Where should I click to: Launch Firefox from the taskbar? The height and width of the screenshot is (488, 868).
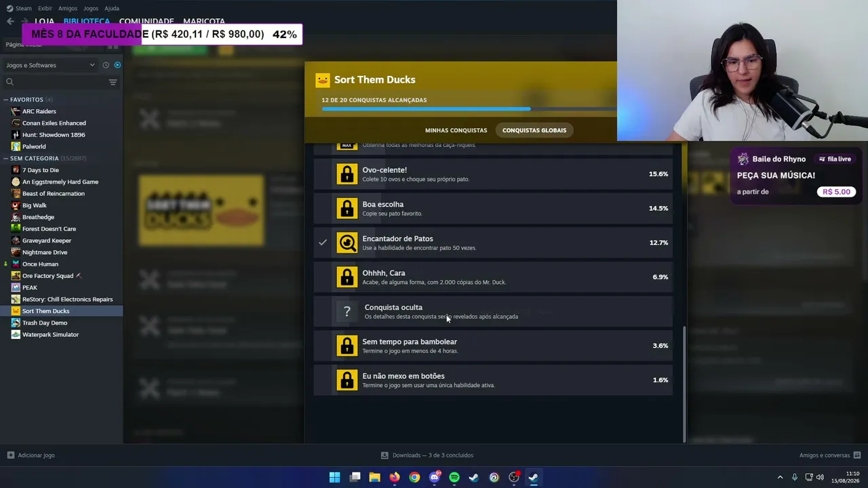coord(395,477)
